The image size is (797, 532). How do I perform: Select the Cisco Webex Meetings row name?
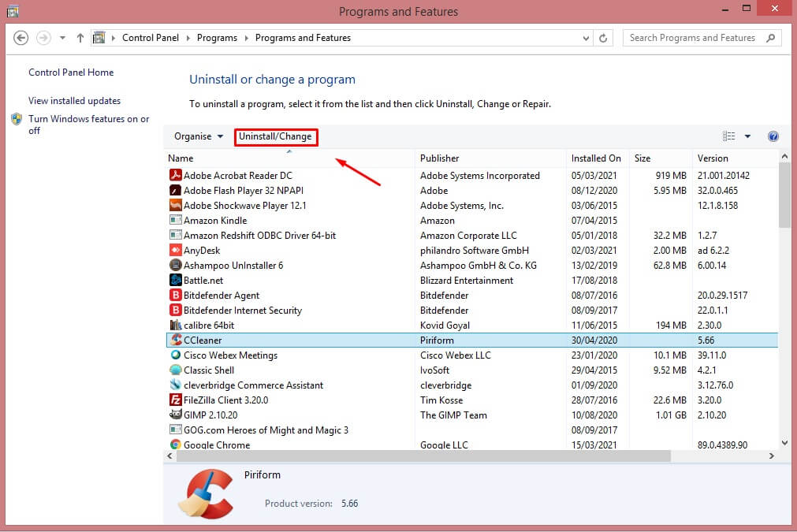pyautogui.click(x=230, y=355)
